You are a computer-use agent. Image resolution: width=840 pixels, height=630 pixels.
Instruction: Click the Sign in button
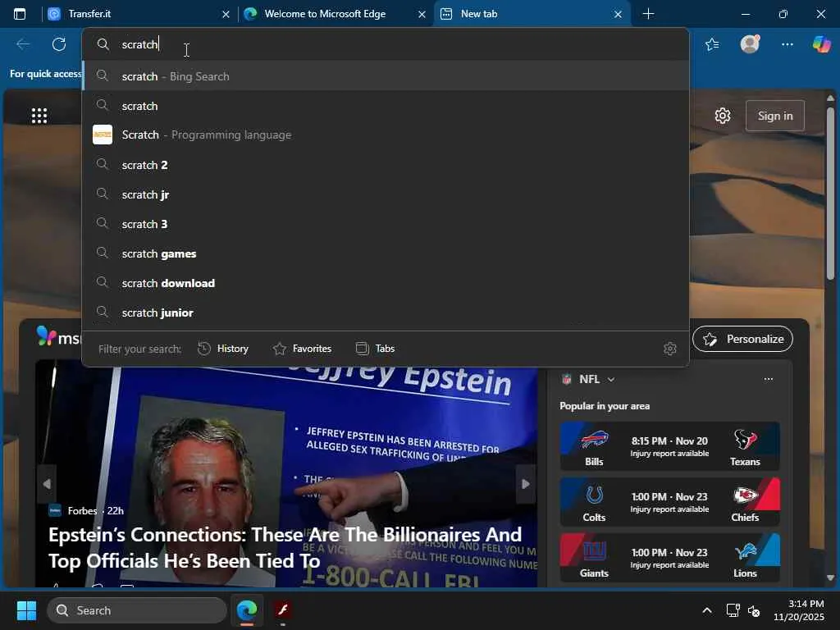pos(774,116)
